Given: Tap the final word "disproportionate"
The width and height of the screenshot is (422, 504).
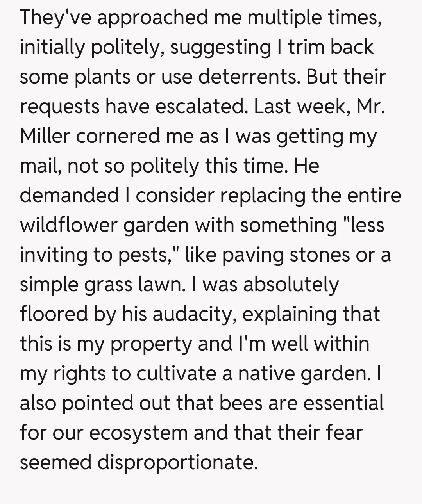Looking at the screenshot, I should click(x=177, y=462).
